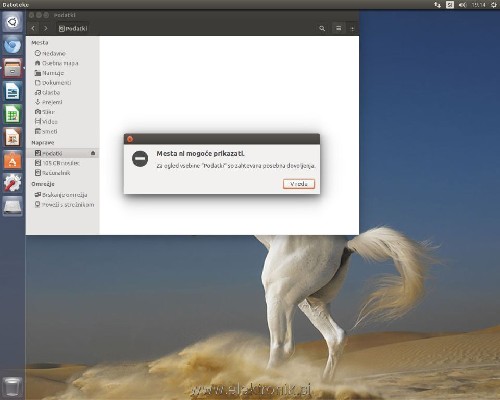Open the mounted drive launcher icon

(12, 206)
